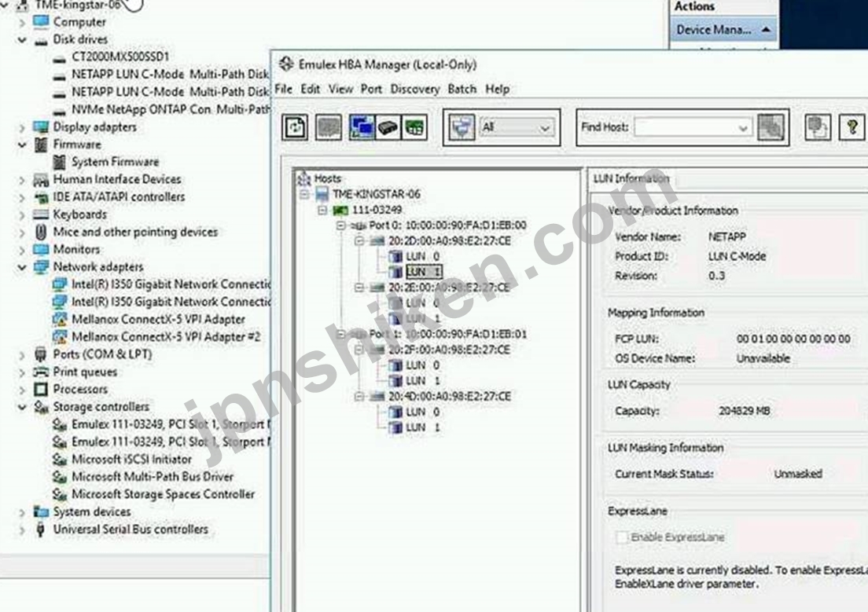
Task: Click the Rediscover refresh toolbar icon
Action: coord(295,127)
